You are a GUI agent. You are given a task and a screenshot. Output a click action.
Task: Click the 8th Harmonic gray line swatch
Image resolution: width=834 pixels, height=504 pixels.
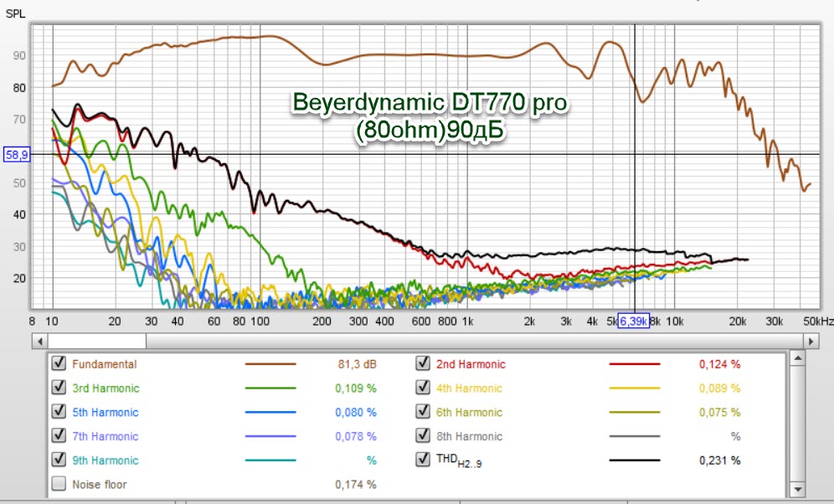pyautogui.click(x=635, y=436)
